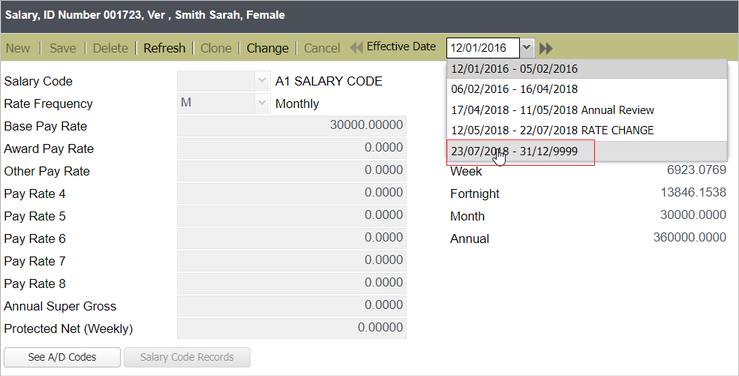Click the Salary Code Records button

pyautogui.click(x=187, y=357)
